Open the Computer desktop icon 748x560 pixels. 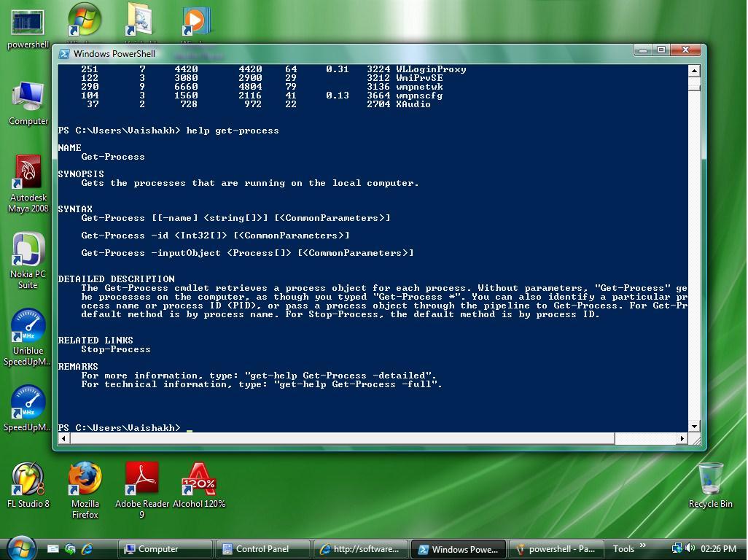tap(28, 98)
